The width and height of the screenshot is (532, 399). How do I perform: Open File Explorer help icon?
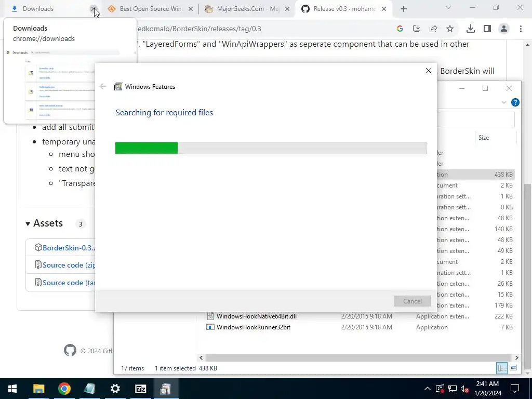pos(515,102)
